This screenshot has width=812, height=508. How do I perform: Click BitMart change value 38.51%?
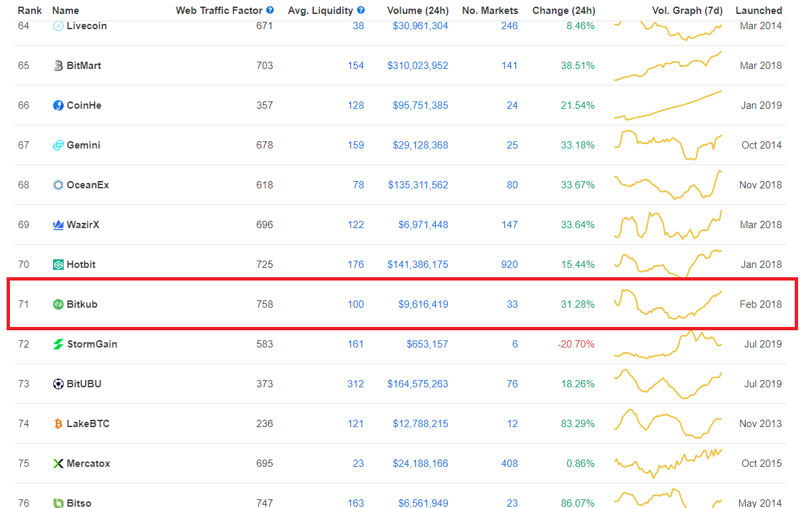(578, 66)
